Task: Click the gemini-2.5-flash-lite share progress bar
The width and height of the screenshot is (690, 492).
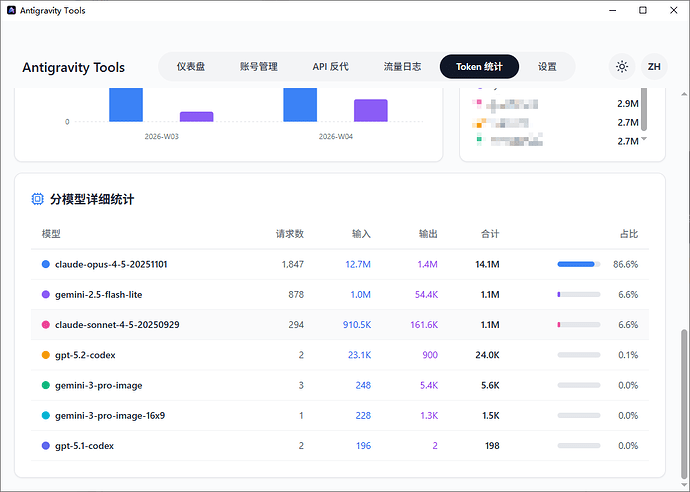Action: [x=579, y=294]
